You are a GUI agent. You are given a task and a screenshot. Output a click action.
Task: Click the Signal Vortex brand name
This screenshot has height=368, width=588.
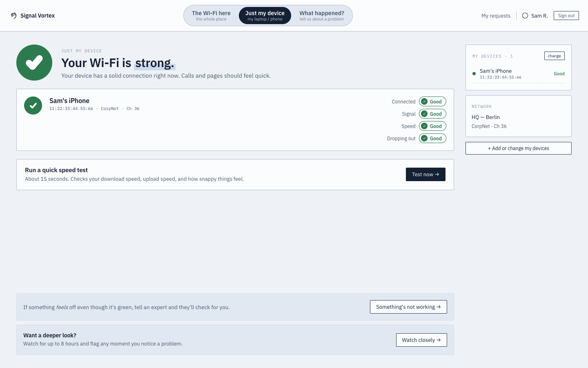coord(38,16)
